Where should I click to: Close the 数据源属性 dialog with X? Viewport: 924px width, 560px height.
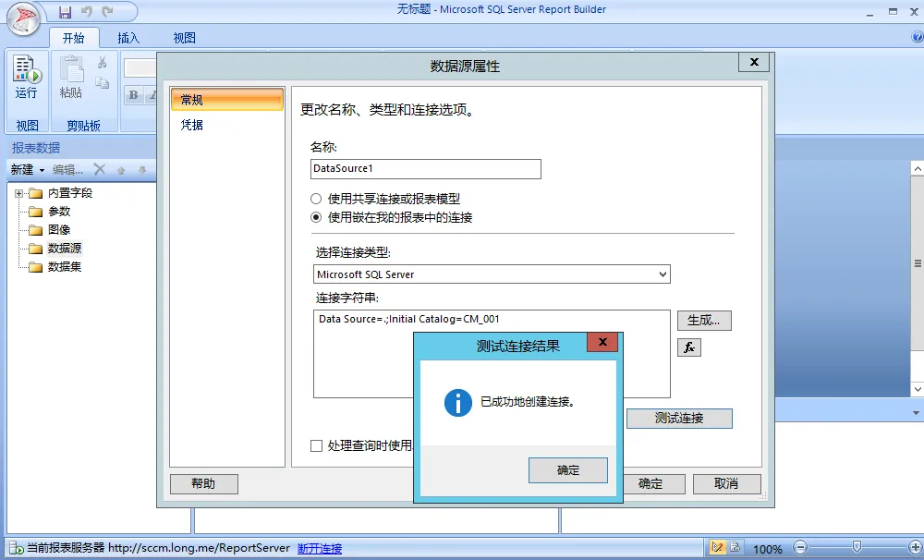754,62
